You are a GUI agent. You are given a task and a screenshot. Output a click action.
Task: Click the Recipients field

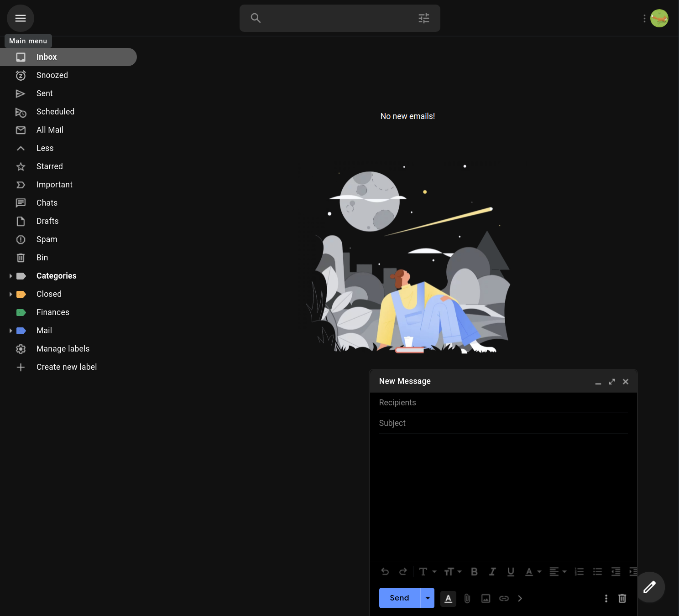click(x=503, y=403)
